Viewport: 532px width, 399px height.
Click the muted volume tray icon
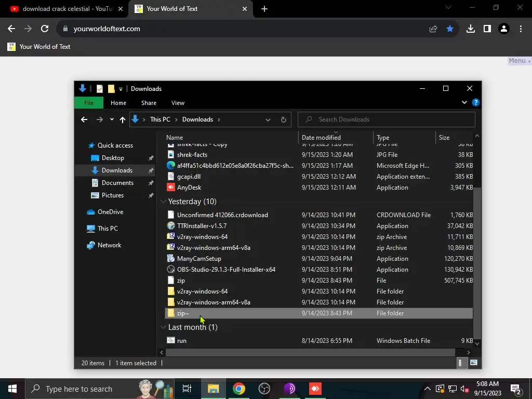pyautogui.click(x=464, y=389)
